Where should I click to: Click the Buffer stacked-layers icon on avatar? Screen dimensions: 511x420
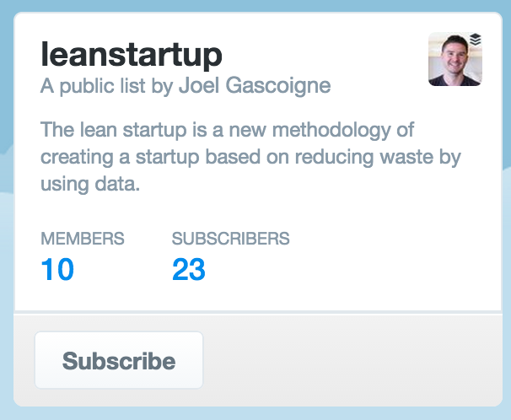476,40
